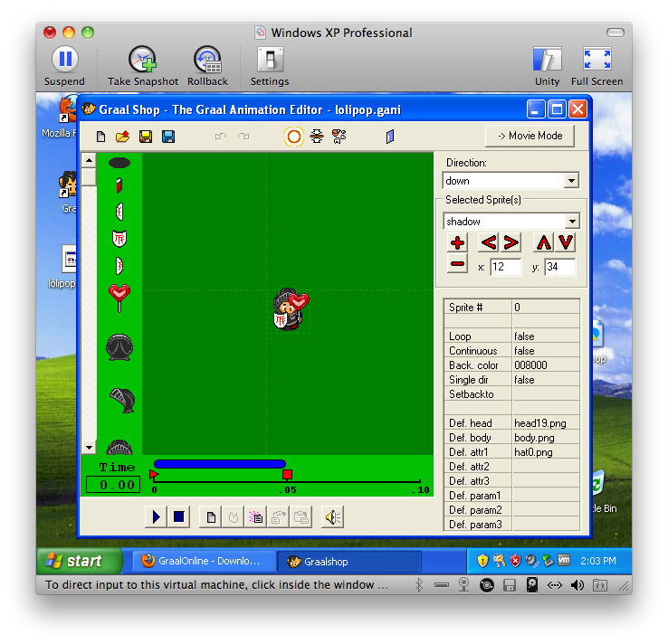Click the sound speaker icon
Image resolution: width=668 pixels, height=644 pixels.
(333, 516)
